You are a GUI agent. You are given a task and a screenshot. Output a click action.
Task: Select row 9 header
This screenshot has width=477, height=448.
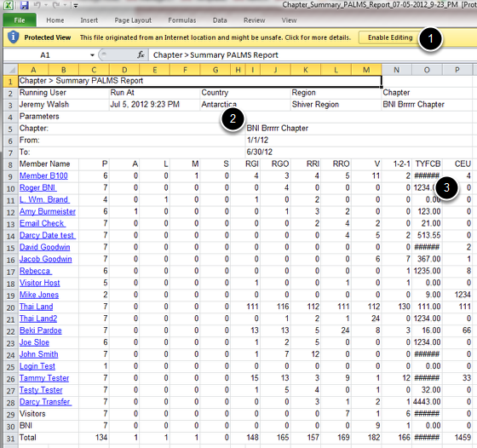point(10,176)
